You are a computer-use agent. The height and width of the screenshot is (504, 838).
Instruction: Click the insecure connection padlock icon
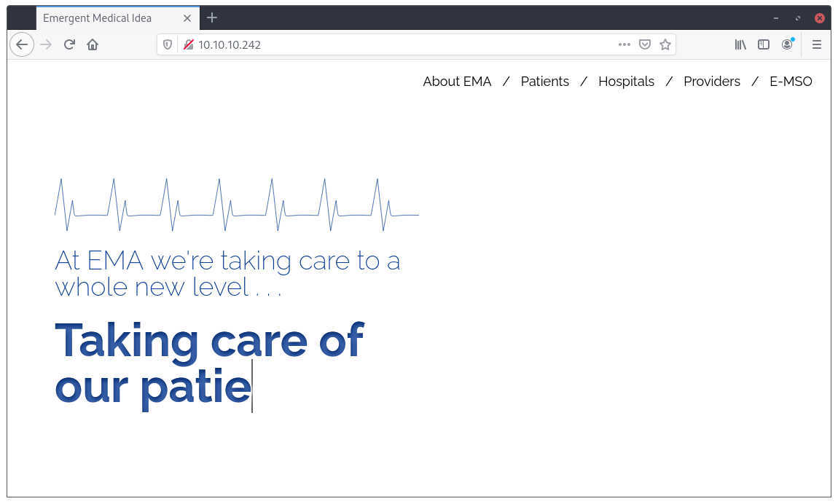click(187, 44)
